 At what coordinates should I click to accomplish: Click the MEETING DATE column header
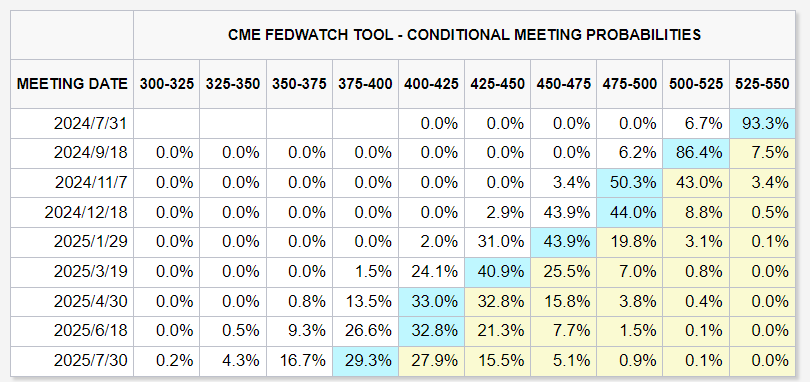[x=72, y=84]
